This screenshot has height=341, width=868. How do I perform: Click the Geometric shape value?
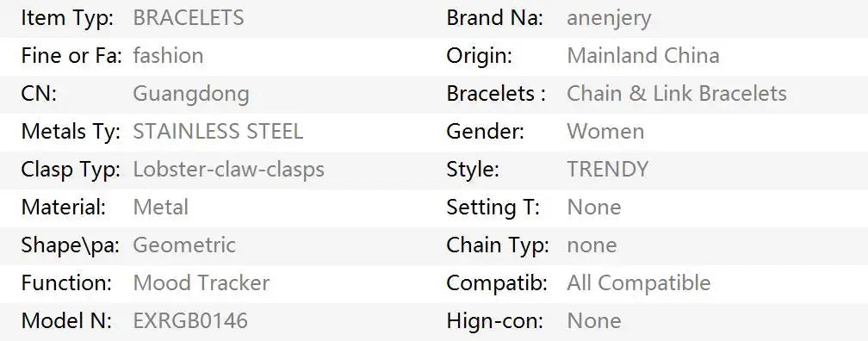click(x=184, y=245)
